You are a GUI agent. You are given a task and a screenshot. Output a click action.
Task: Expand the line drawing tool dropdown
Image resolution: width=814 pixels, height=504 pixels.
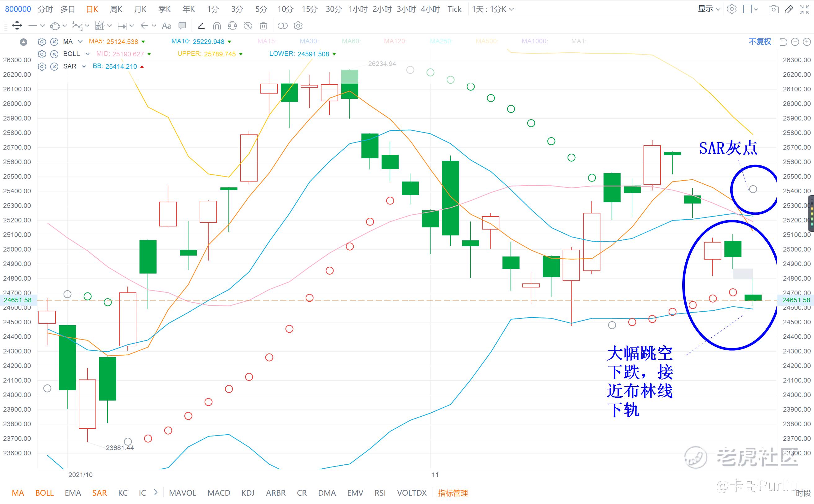point(42,26)
